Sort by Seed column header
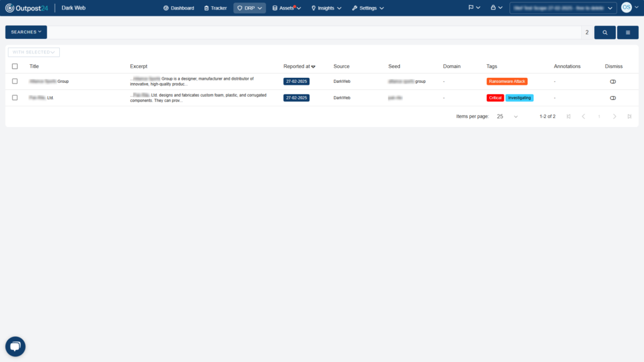This screenshot has width=644, height=362. (x=394, y=66)
